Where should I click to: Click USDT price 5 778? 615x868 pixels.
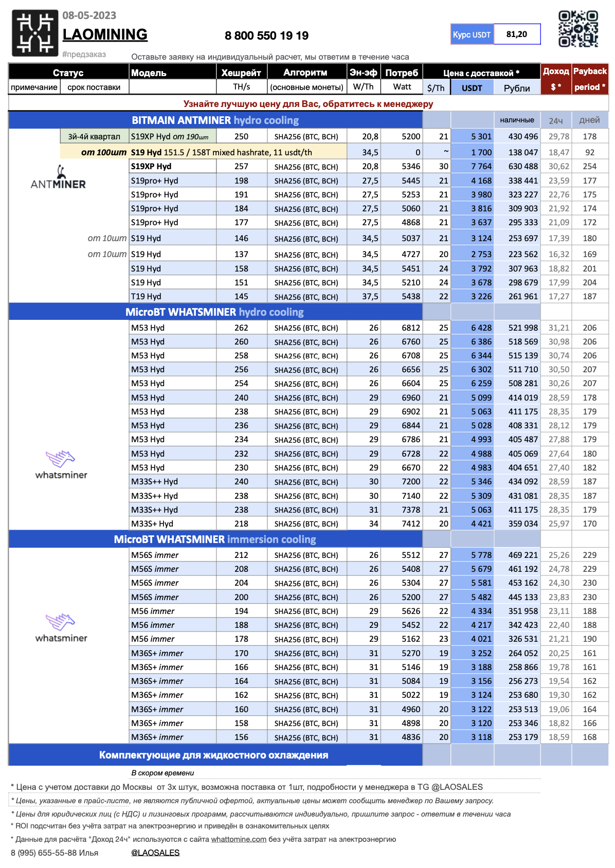472,555
